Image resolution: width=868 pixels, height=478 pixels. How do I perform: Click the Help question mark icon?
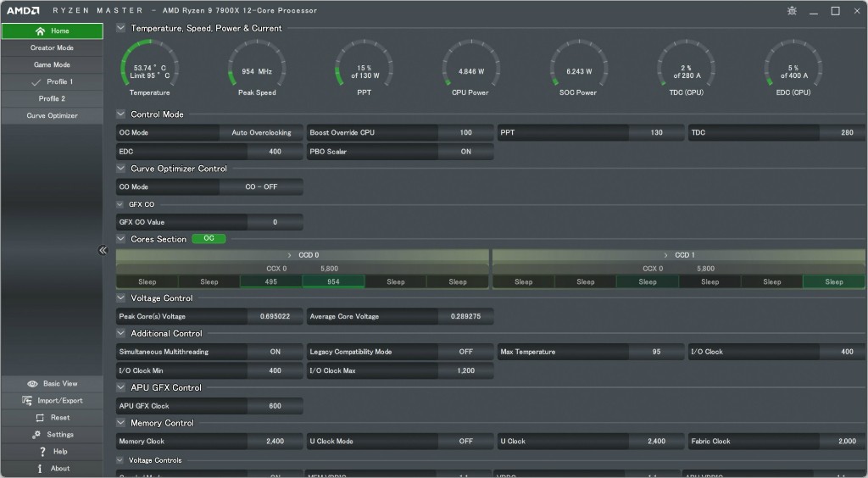coord(42,452)
